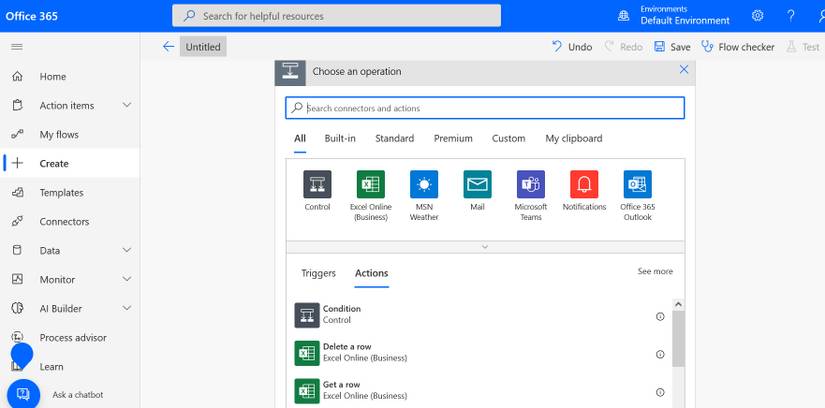Open Learn in the sidebar
The image size is (825, 408).
tap(51, 366)
